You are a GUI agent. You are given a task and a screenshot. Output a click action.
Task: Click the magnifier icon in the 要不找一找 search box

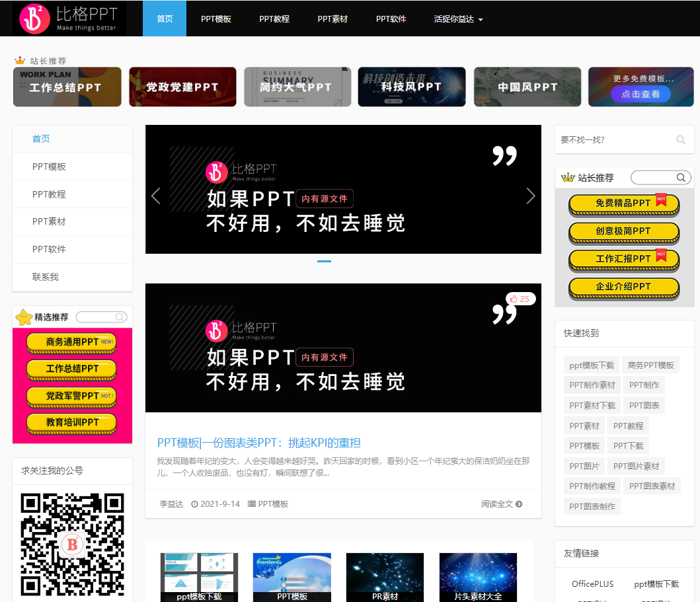681,139
